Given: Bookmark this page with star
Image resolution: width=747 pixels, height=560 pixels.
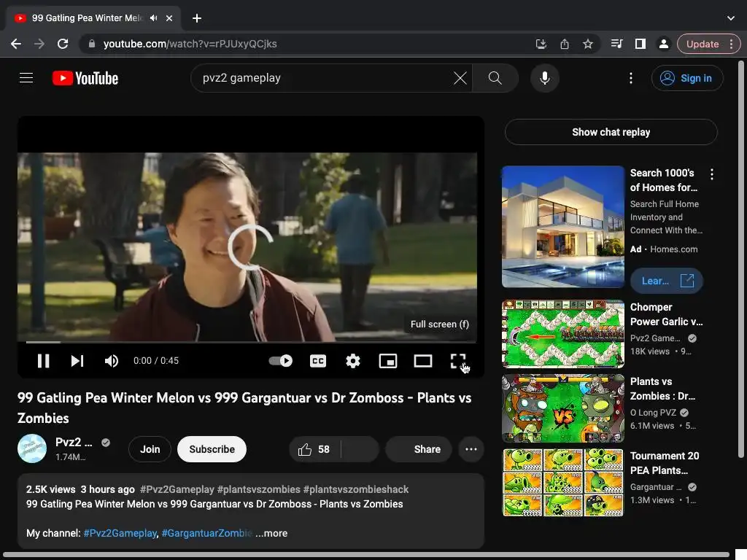Looking at the screenshot, I should (x=588, y=44).
